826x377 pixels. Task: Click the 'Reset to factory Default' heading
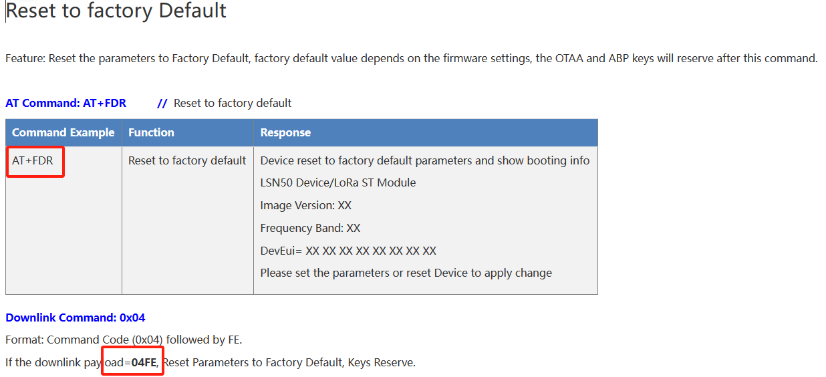[116, 11]
